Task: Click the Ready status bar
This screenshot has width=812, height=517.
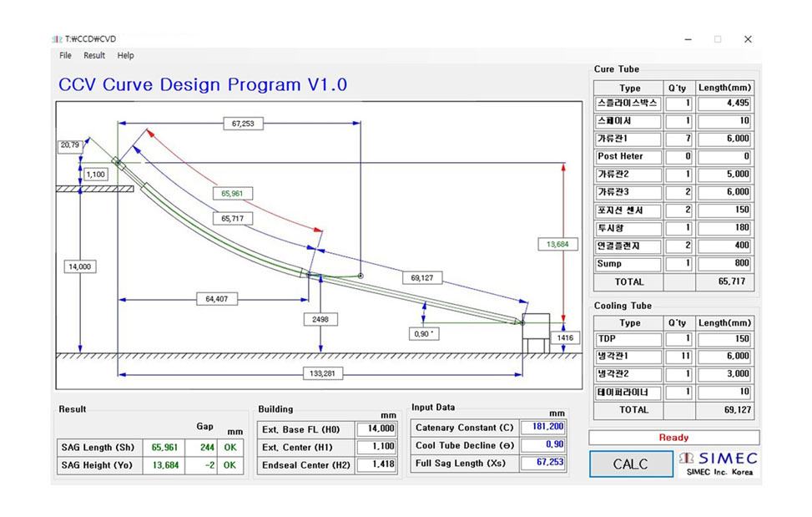Action: tap(673, 438)
